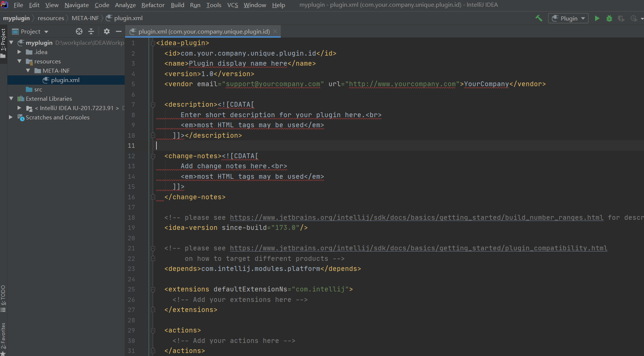
Task: Open the Navigate menu
Action: [77, 5]
